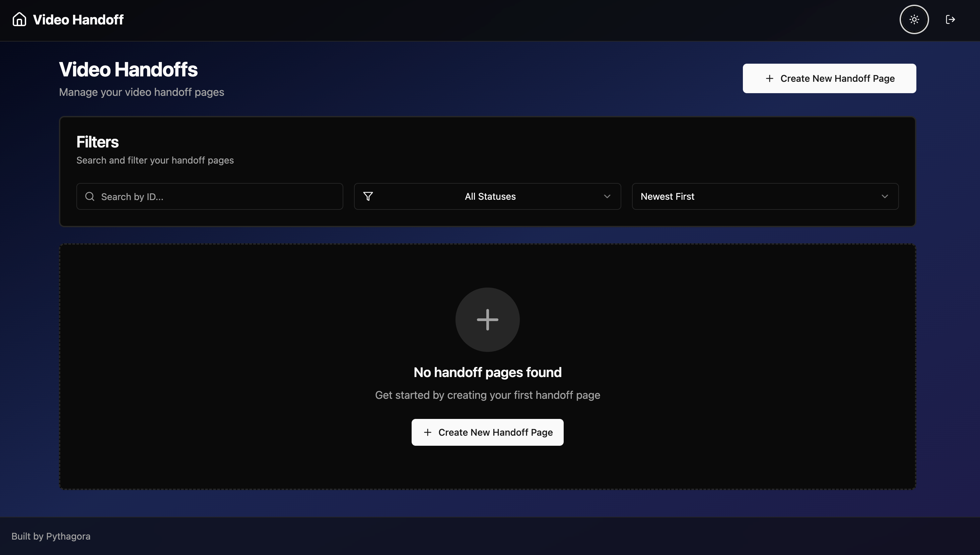
Task: Open the Video Handoff header title link
Action: click(x=78, y=19)
